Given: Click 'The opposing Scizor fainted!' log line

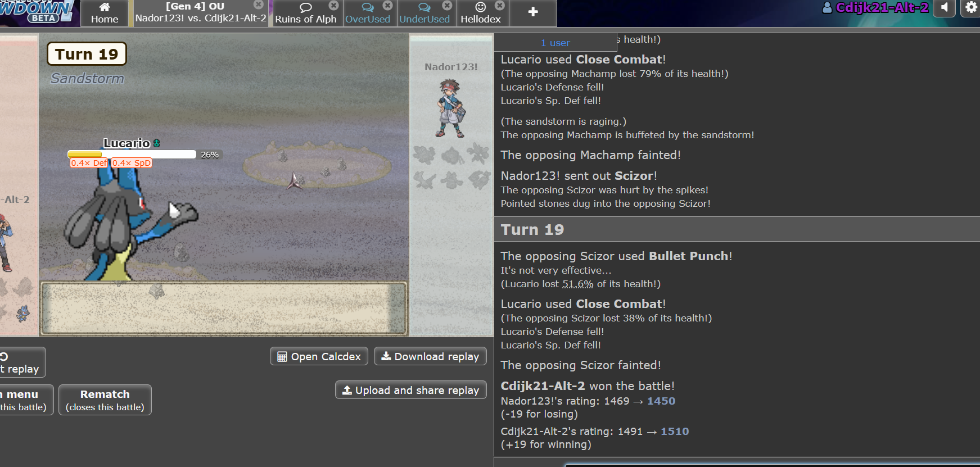Looking at the screenshot, I should pyautogui.click(x=581, y=365).
